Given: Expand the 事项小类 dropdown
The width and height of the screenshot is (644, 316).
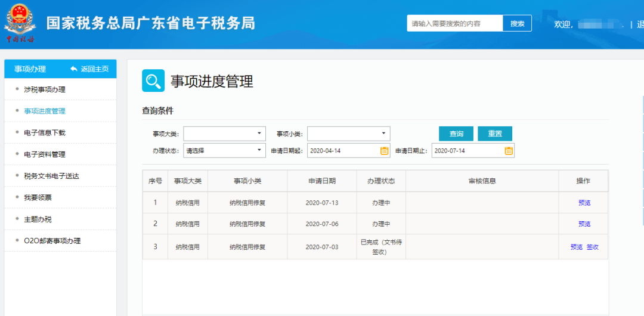Looking at the screenshot, I should point(349,134).
